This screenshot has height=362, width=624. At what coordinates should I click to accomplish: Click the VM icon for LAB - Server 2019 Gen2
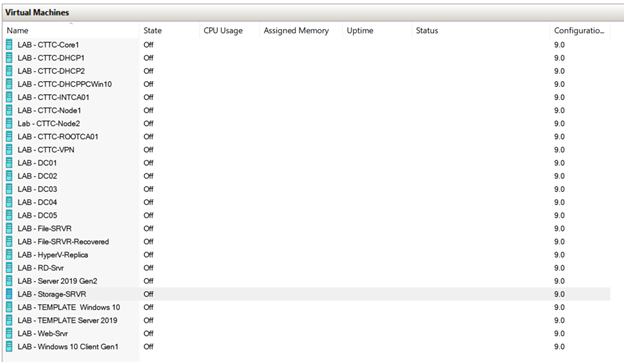pos(9,281)
